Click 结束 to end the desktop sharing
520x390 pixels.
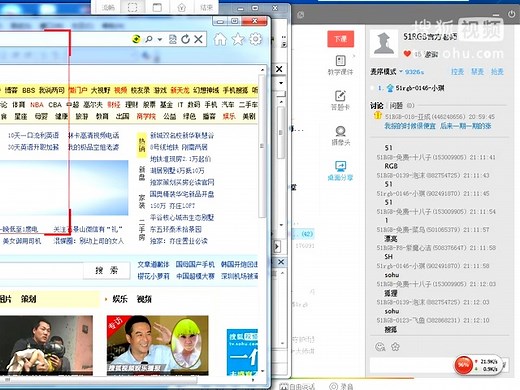(x=206, y=7)
